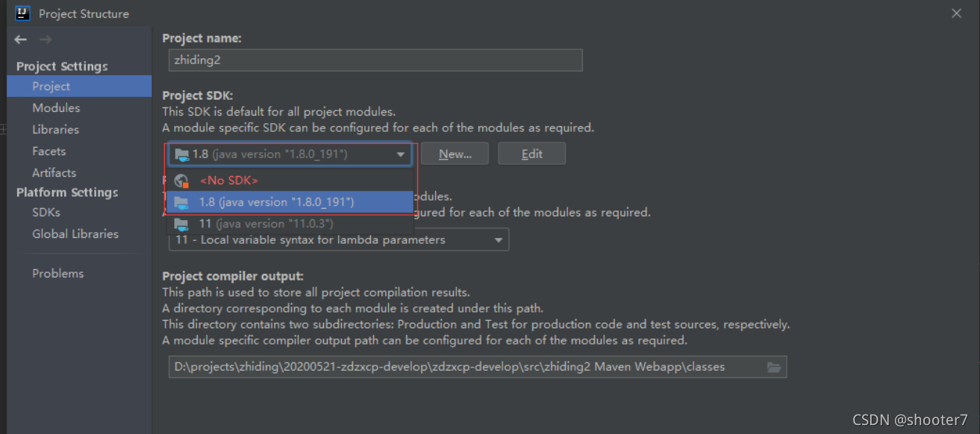Click the Project SDK label

198,95
